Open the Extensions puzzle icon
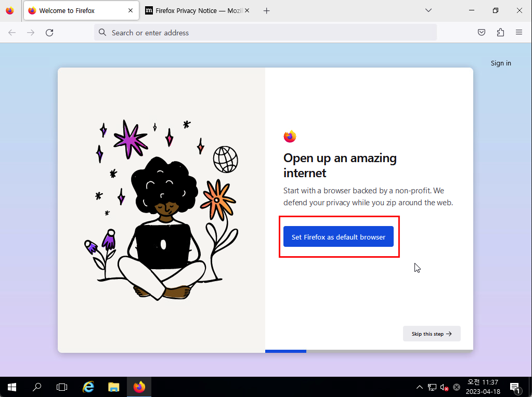The height and width of the screenshot is (397, 532). tap(500, 33)
